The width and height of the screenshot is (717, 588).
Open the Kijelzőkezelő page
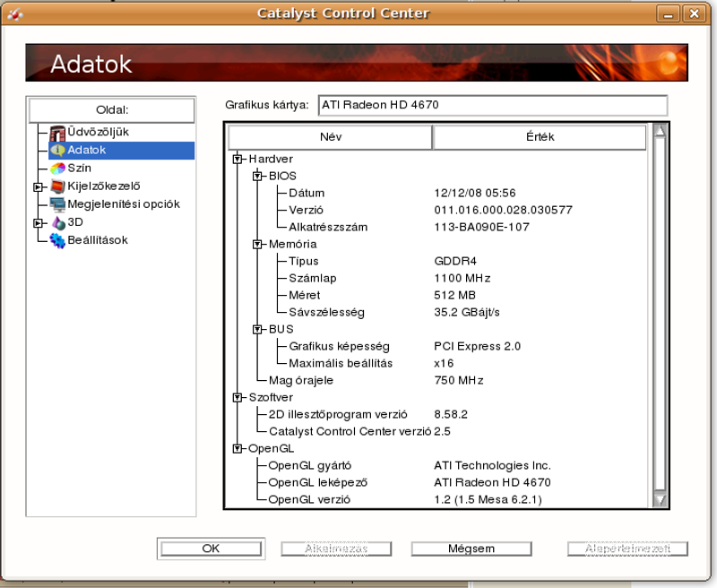[x=104, y=186]
